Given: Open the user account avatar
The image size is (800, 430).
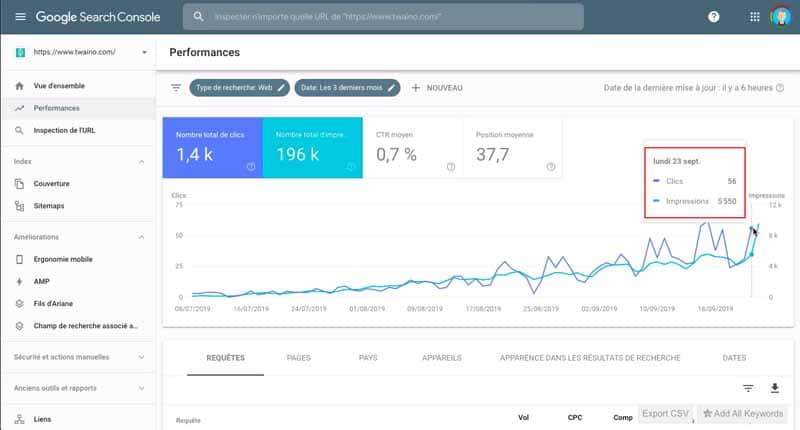Looking at the screenshot, I should click(781, 17).
